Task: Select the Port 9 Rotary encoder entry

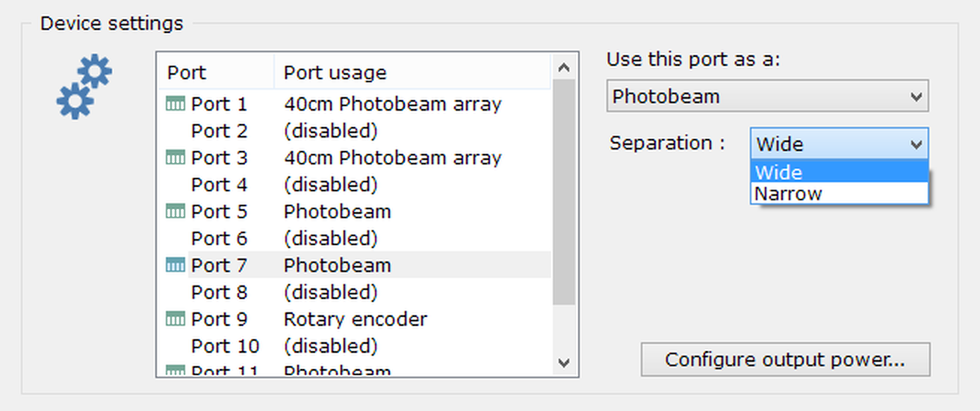Action: (x=355, y=319)
